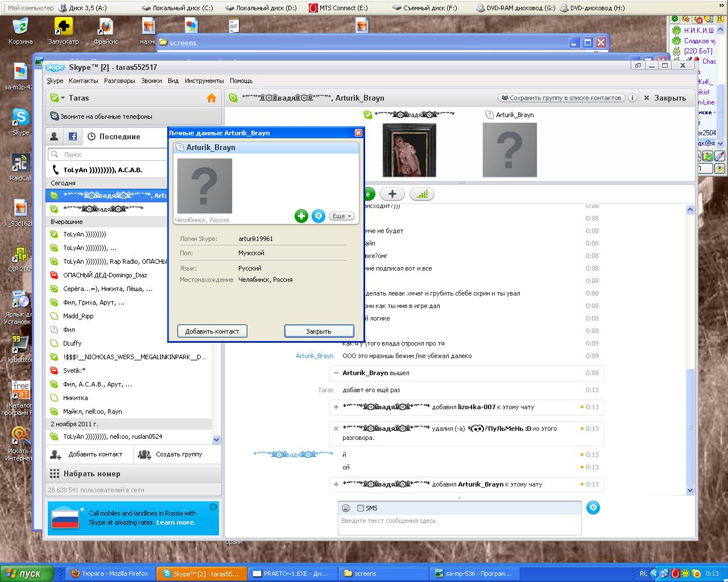Image resolution: width=728 pixels, height=582 pixels.
Task: Select the Svetik:* conversation
Action: [x=129, y=371]
